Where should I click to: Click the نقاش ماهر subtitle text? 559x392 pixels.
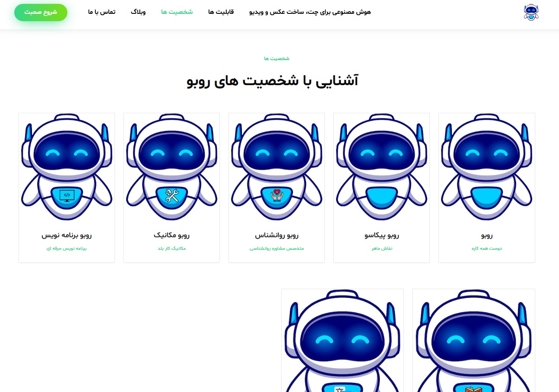[x=381, y=249]
